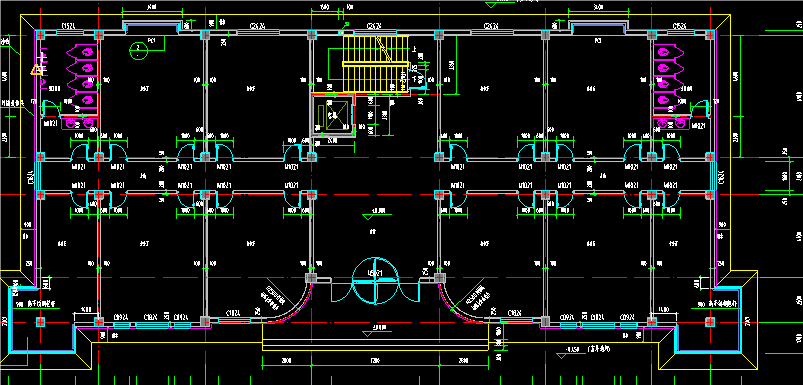
Task: Pick the swing door left of revolving door
Action: [341, 291]
